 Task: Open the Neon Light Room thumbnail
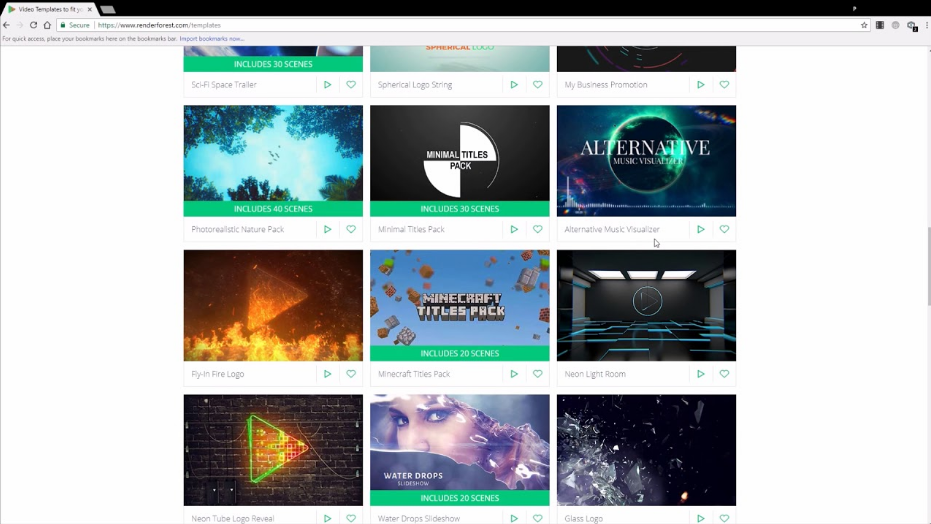(647, 305)
